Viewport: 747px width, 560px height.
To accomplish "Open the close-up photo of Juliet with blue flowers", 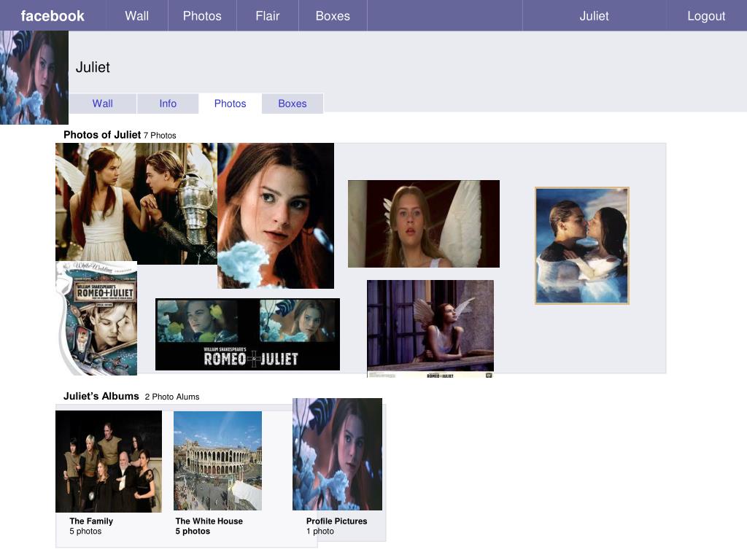I will click(x=276, y=216).
